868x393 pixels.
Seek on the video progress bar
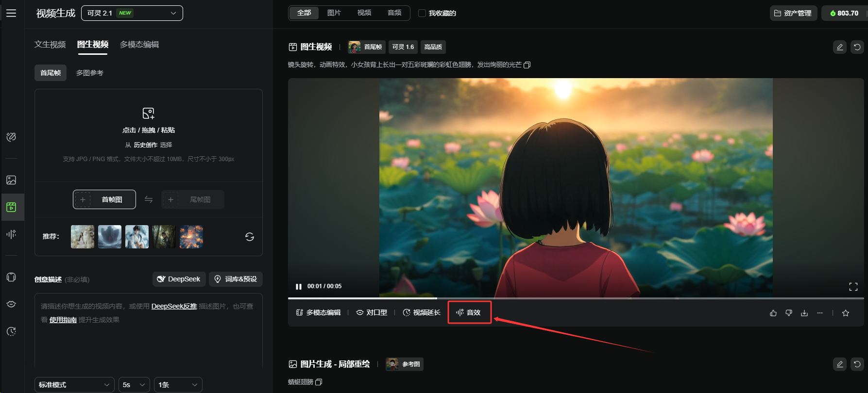pyautogui.click(x=576, y=298)
